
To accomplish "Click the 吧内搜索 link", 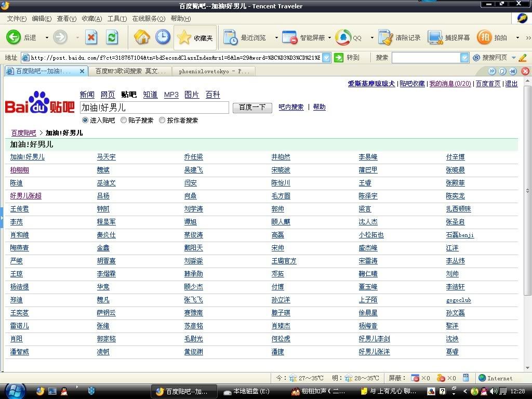I will [291, 107].
